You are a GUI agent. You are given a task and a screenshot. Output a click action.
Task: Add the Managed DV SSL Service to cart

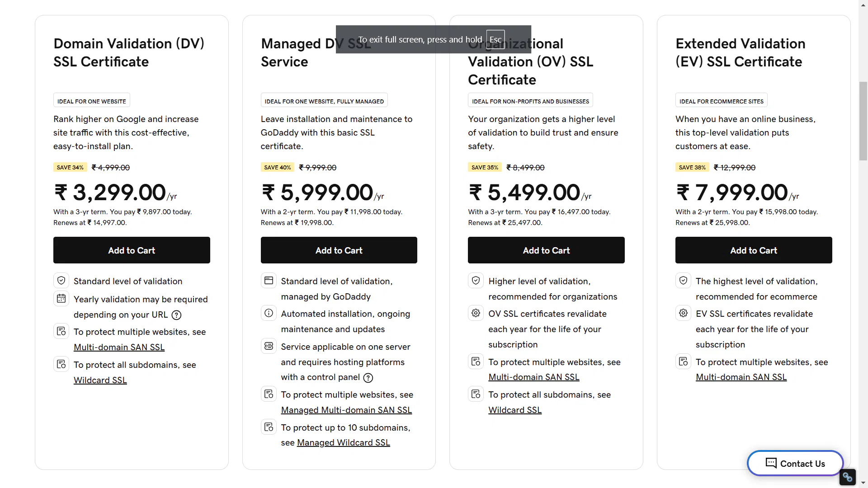(339, 250)
